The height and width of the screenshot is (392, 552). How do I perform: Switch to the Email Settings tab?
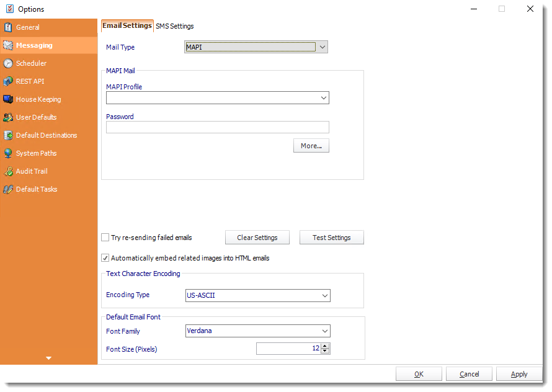pos(127,25)
